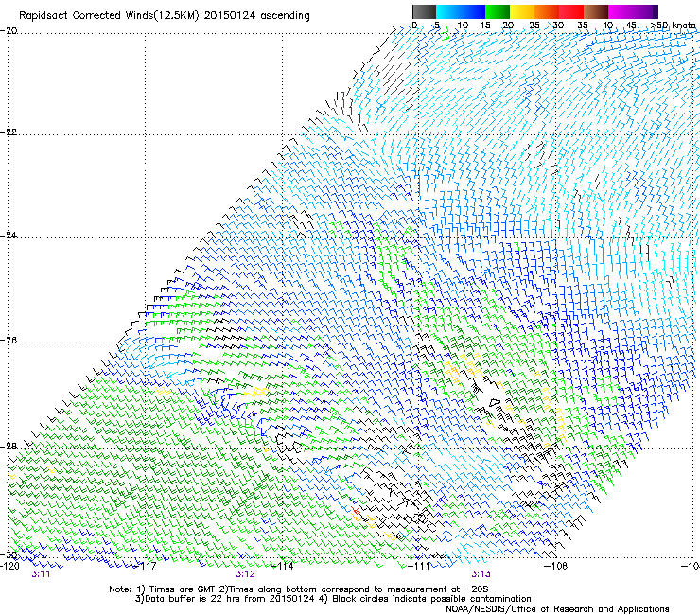
Task: Pick the red 30-35 knots legend swatch
Action: pos(571,11)
